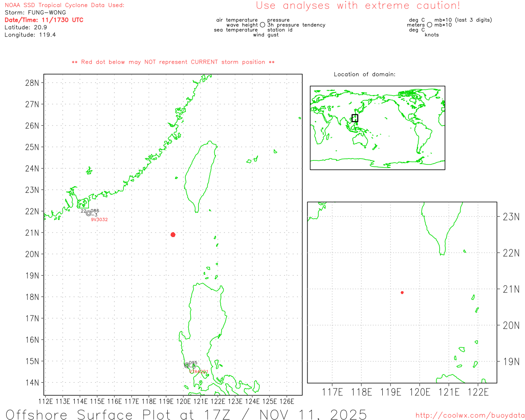525x420 pixels.
Task: Click the 'Location of domain:' caption
Action: pyautogui.click(x=364, y=74)
